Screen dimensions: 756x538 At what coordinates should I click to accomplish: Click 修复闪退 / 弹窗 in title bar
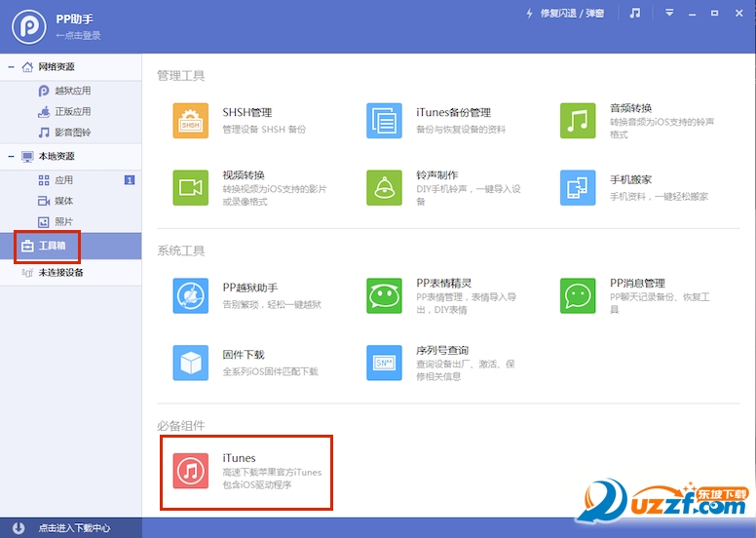coord(572,14)
